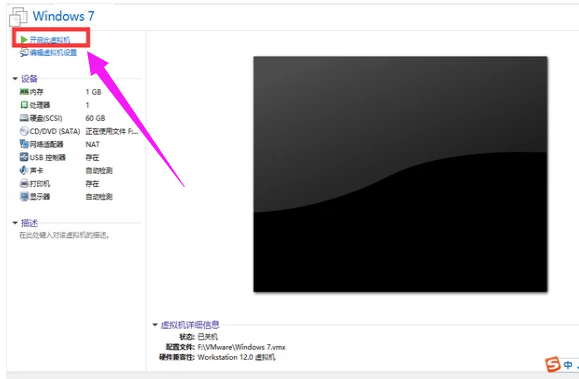Select the '声卡' device label
Screen dimensions: 579x379
click(37, 170)
